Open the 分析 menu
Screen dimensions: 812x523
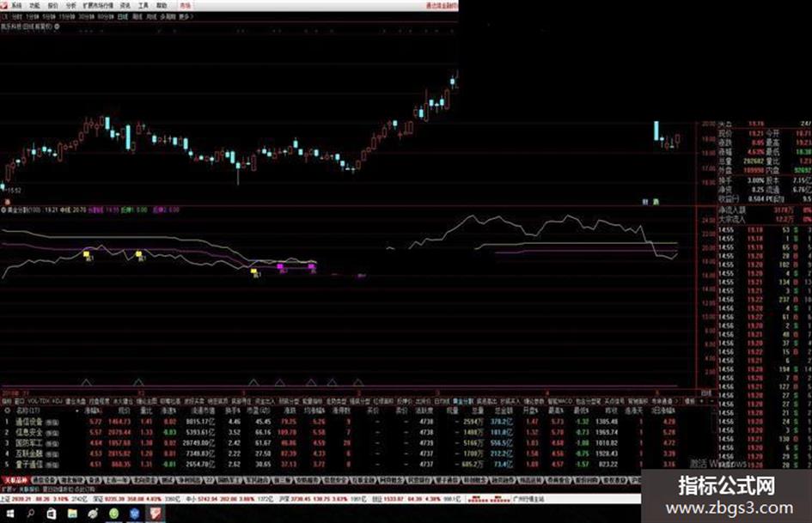(x=71, y=6)
